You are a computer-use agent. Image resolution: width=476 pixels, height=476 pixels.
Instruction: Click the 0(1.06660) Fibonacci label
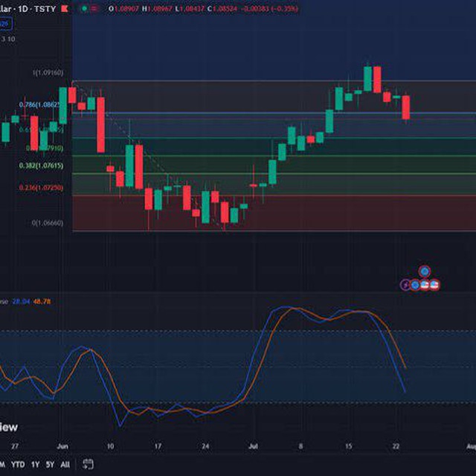click(48, 223)
